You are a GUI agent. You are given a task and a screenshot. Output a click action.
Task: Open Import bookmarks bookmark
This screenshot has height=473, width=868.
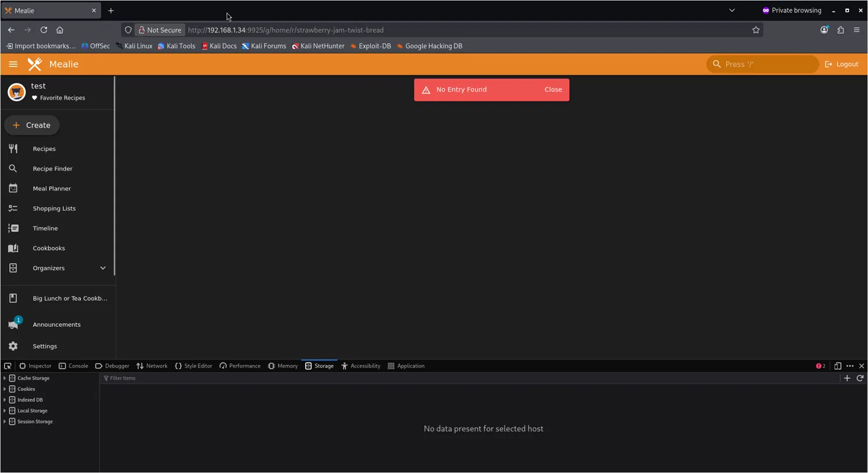click(41, 46)
